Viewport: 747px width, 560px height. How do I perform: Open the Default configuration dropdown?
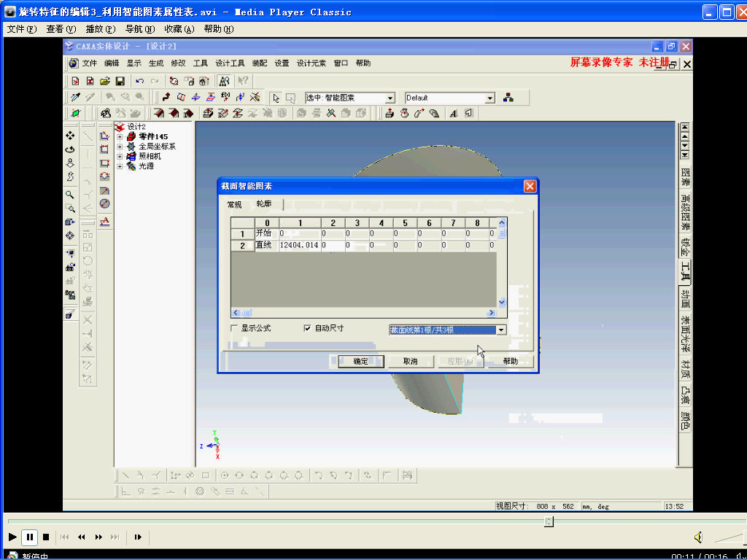tap(490, 98)
